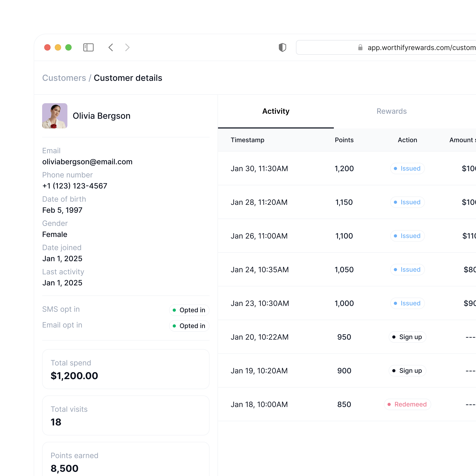476x476 pixels.
Task: Click the browser back navigation arrow
Action: [111, 47]
